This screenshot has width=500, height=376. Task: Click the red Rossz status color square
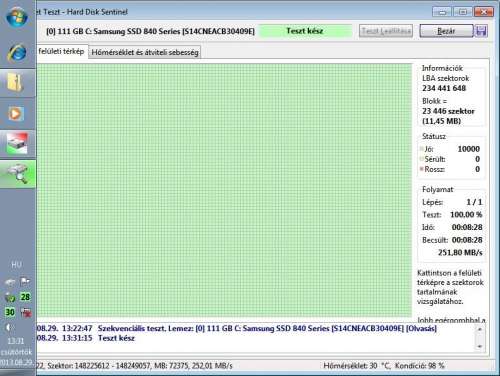[422, 169]
